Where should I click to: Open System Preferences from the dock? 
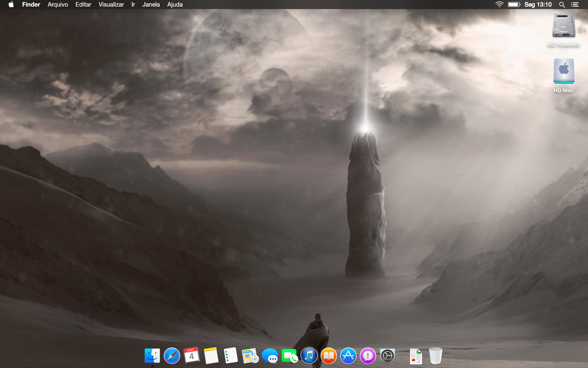coord(388,356)
